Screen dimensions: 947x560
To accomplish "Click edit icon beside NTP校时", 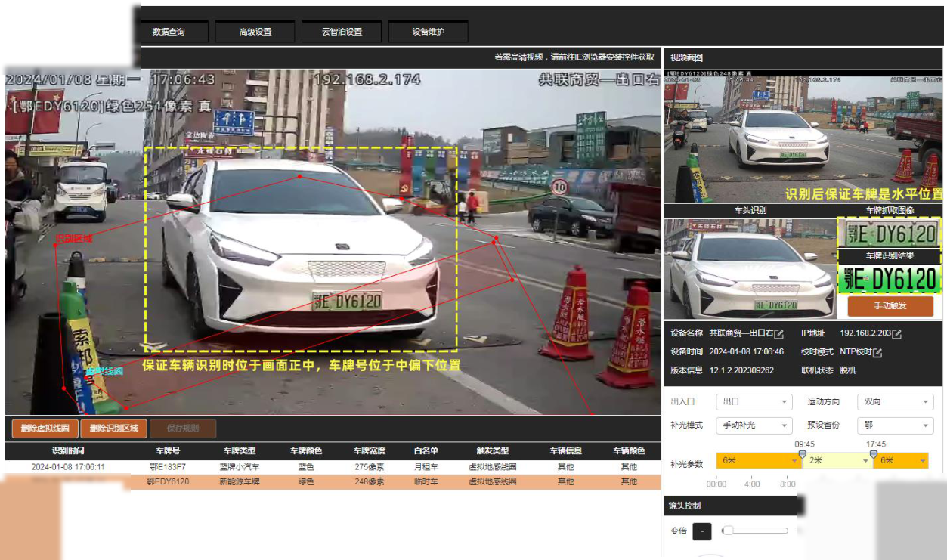I will coord(878,352).
